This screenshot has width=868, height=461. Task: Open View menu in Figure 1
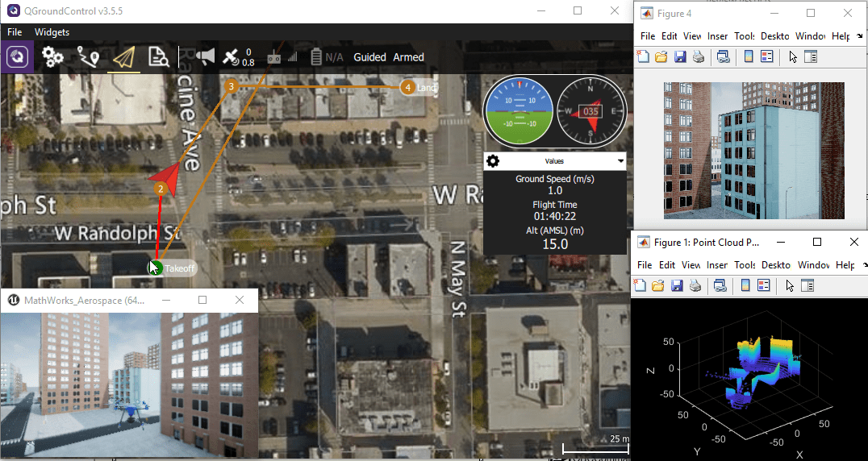691,265
